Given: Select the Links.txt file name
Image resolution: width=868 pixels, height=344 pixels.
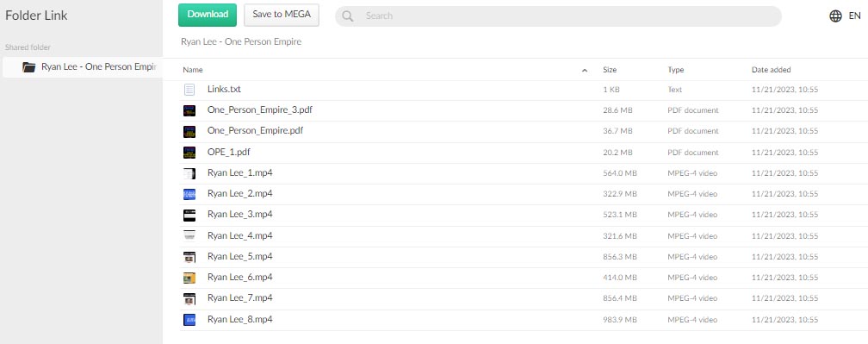Looking at the screenshot, I should (224, 89).
